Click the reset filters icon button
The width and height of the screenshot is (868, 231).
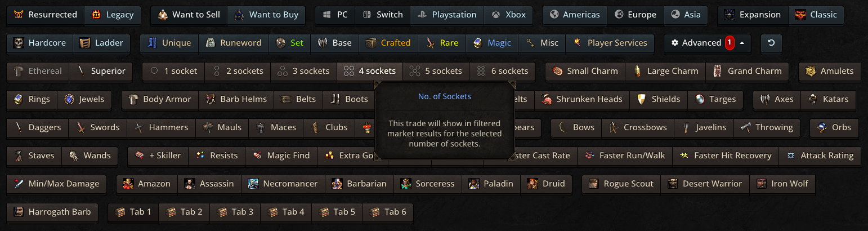click(771, 43)
